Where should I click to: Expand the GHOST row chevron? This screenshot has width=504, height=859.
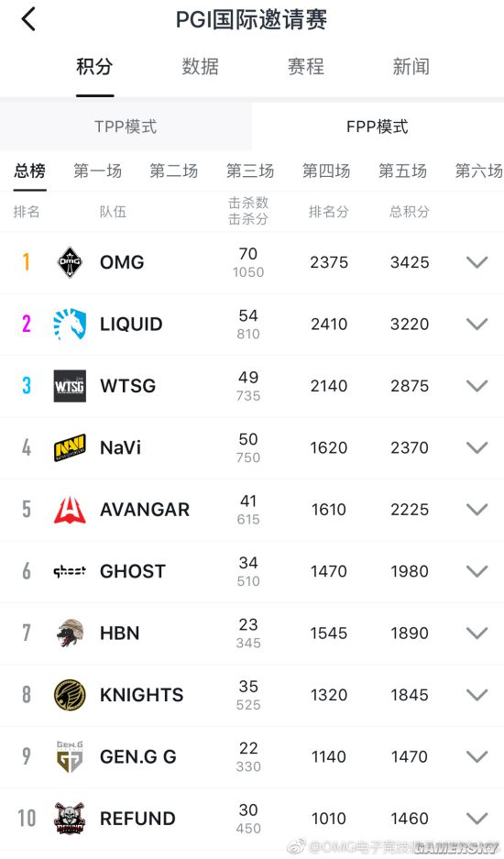coord(477,571)
